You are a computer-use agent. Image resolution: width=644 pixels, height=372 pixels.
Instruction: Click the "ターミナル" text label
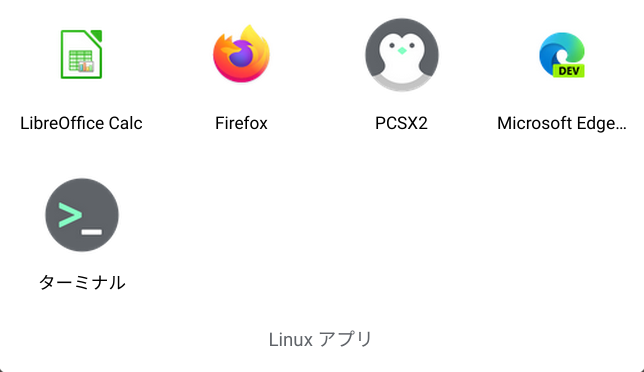[82, 283]
